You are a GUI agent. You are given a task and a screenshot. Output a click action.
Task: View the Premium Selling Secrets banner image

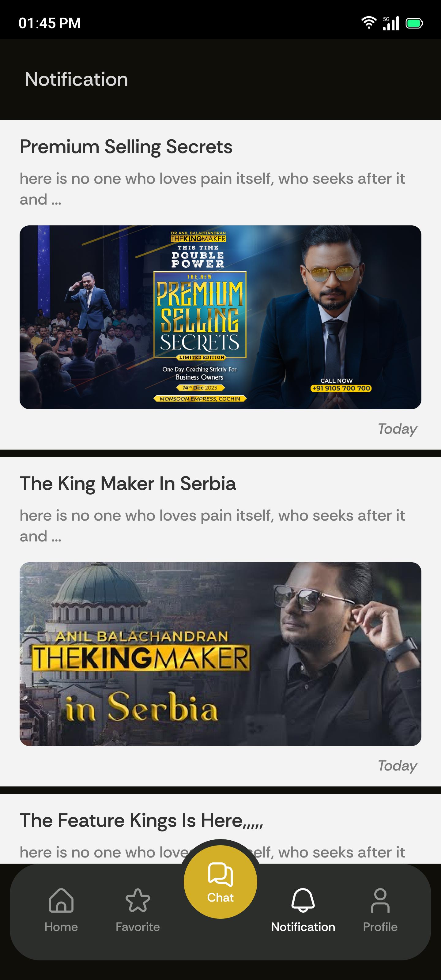[x=220, y=317]
